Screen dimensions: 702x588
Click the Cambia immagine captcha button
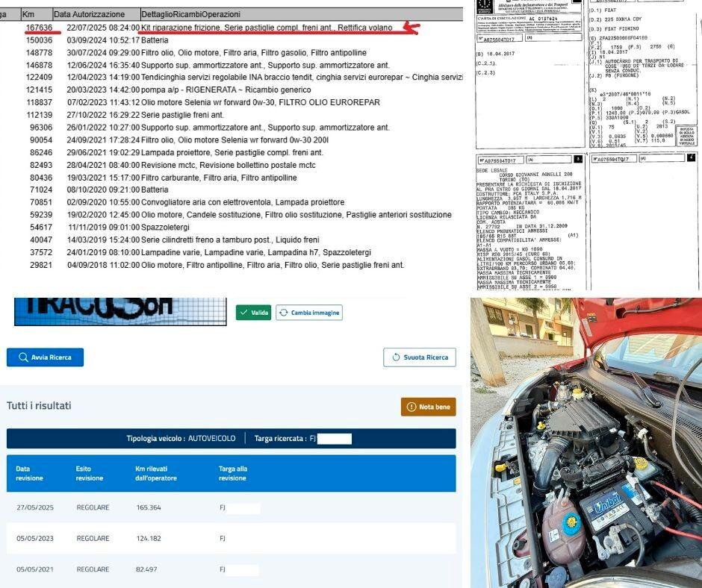pyautogui.click(x=309, y=313)
